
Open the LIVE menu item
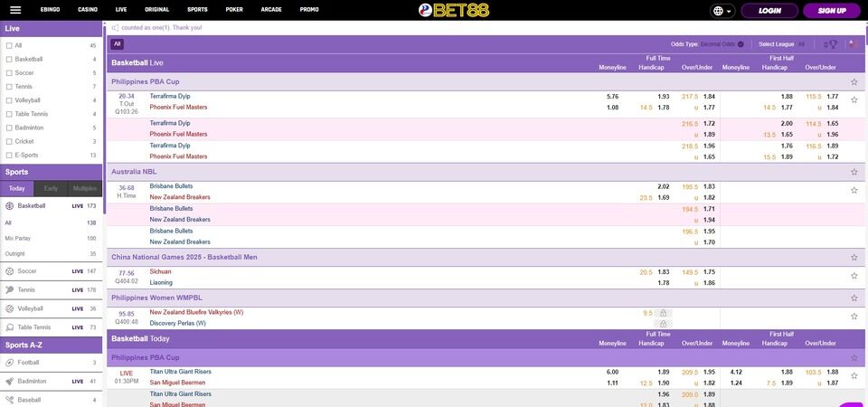pos(121,10)
